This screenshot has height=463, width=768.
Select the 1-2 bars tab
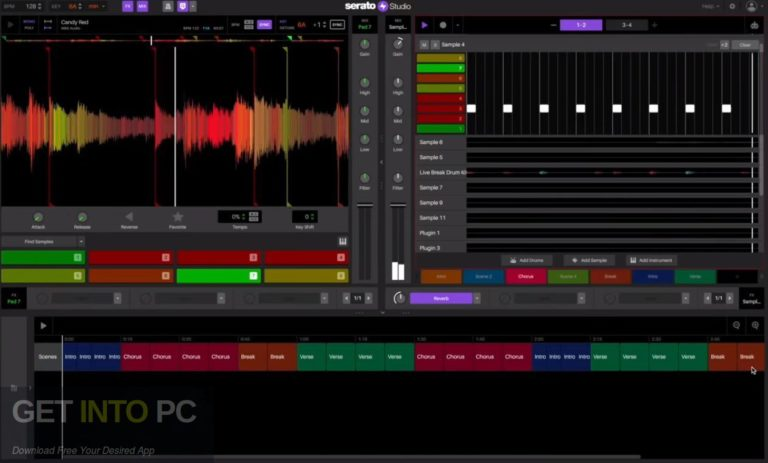coord(581,25)
